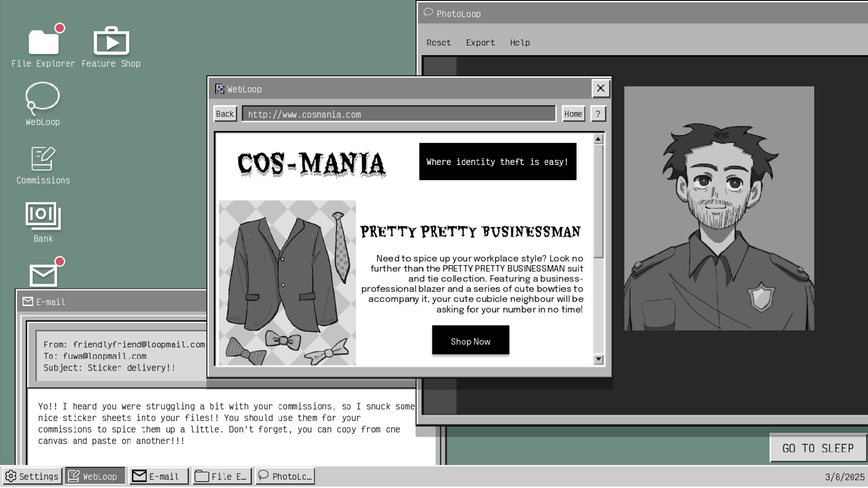Select the File Explorer taskbar entry

click(x=222, y=476)
